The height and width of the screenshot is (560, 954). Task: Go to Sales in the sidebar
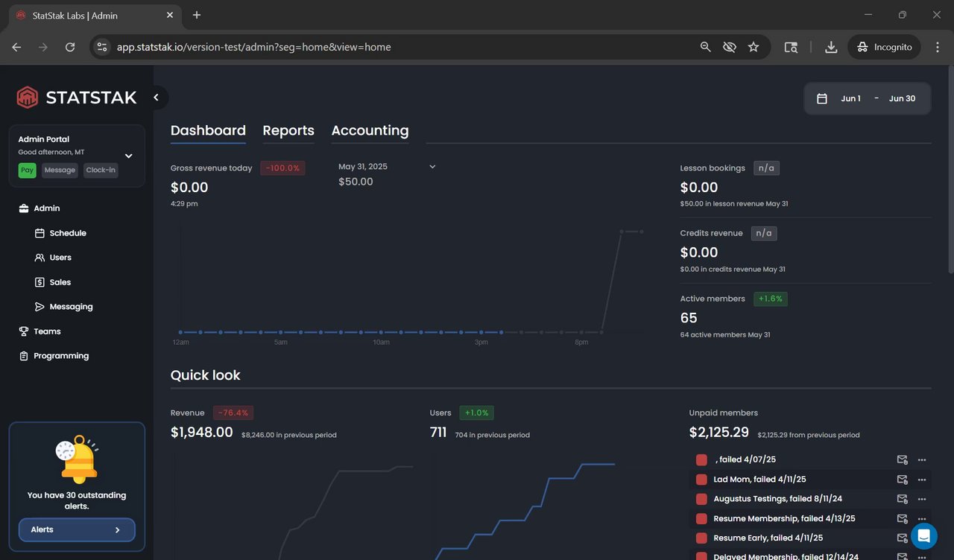click(60, 282)
